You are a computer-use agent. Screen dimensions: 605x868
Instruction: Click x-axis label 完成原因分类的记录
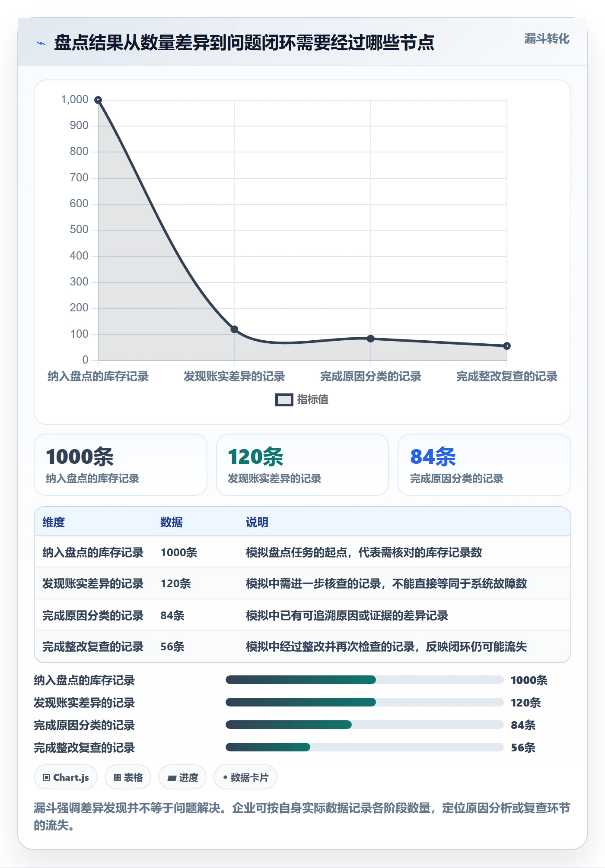coord(370,376)
